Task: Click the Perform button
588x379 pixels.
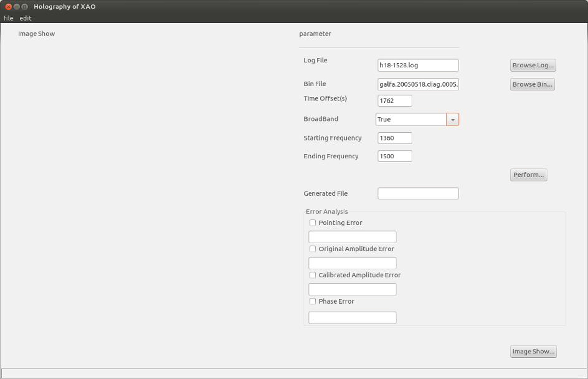Action: tap(528, 175)
